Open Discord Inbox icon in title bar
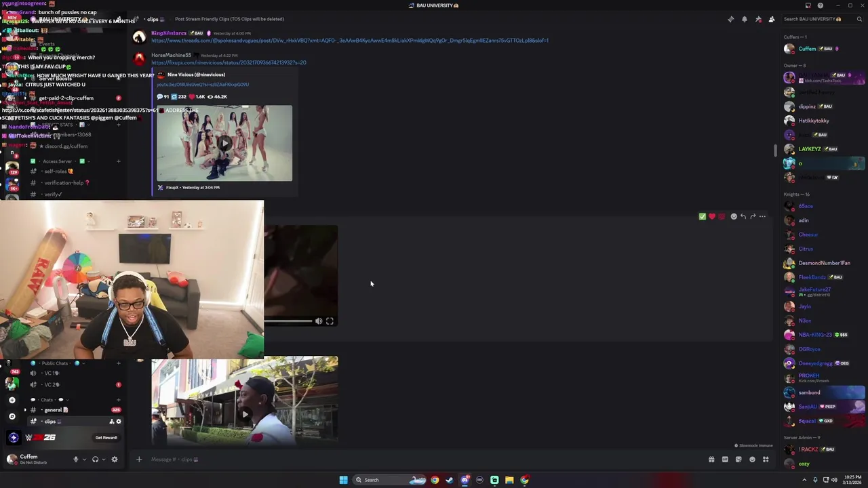868x488 pixels. coord(808,5)
